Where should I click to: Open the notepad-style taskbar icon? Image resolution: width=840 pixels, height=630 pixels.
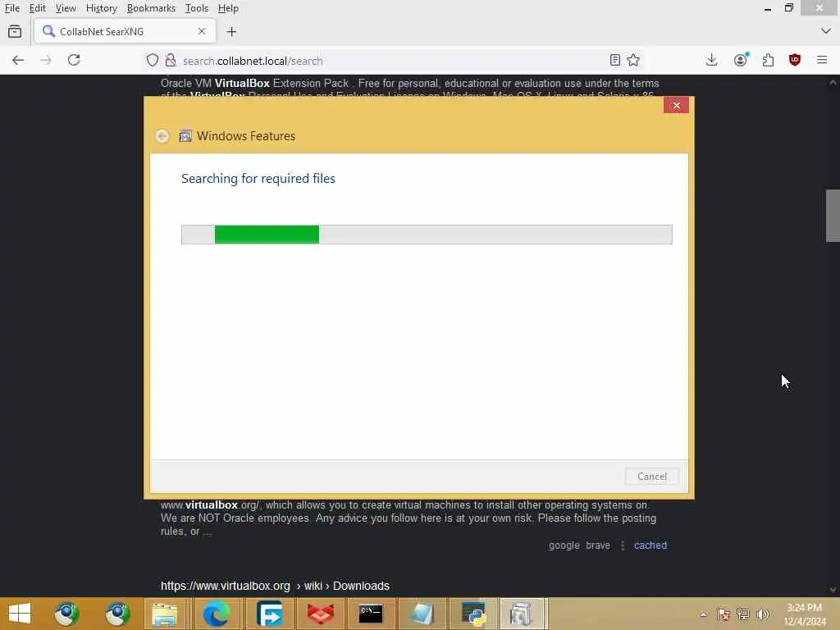coord(422,614)
